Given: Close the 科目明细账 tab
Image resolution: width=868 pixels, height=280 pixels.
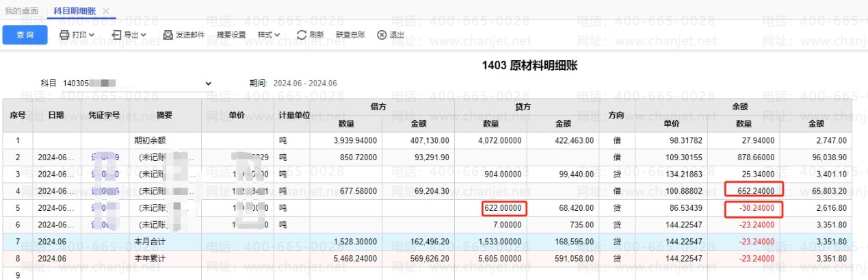Looking at the screenshot, I should click(106, 11).
